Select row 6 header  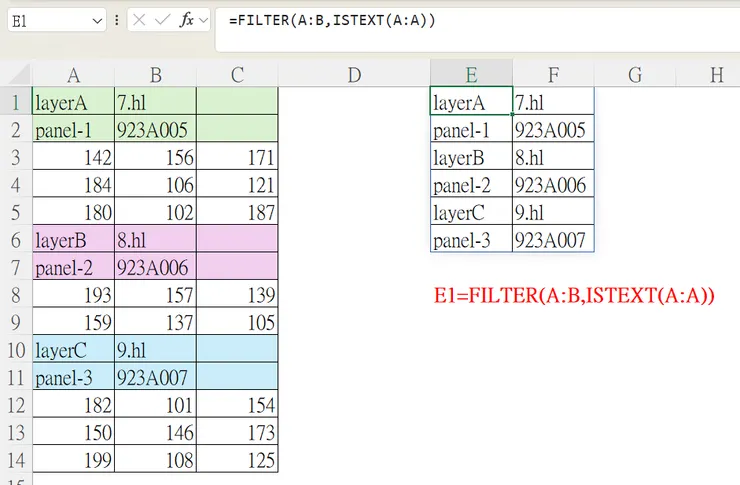point(16,240)
